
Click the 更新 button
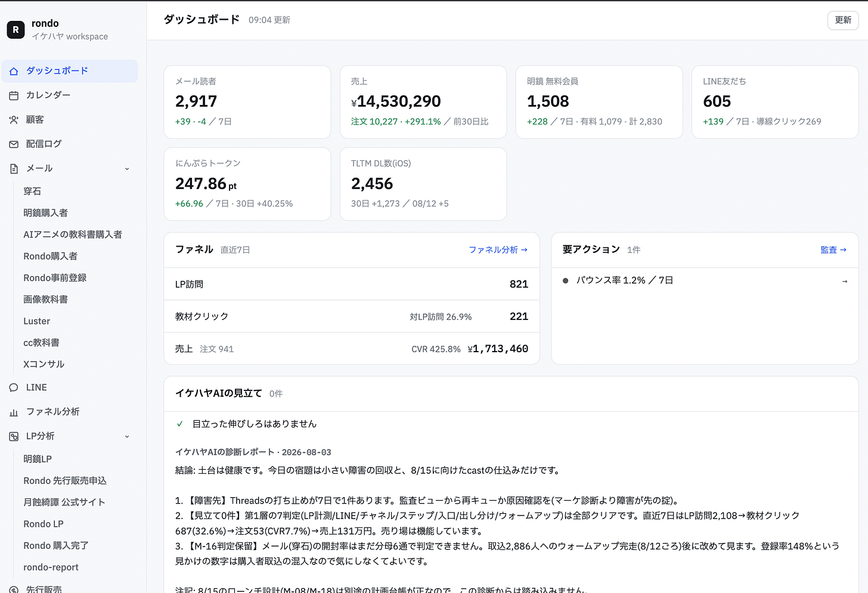tap(843, 20)
